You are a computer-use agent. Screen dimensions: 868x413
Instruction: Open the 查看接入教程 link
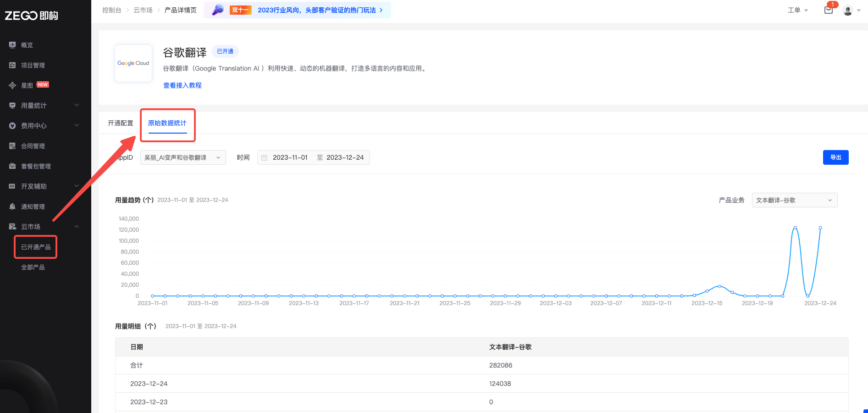tap(182, 85)
